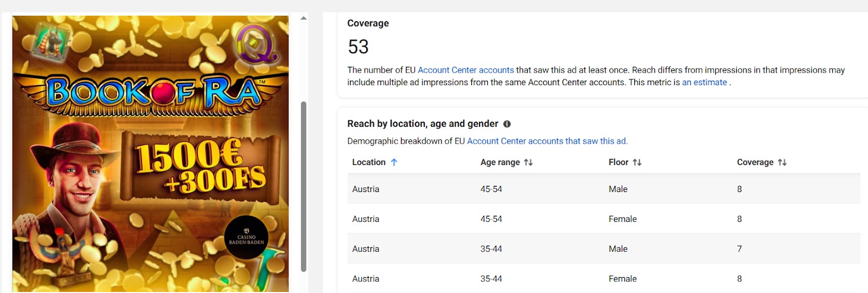868x293 pixels.
Task: Click Austria in the 45-54 Female row
Action: pyautogui.click(x=366, y=219)
